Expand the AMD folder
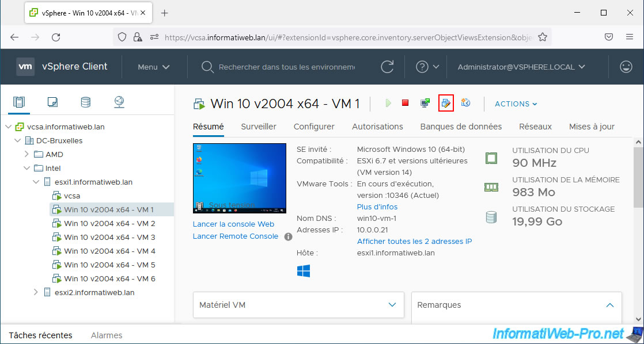The width and height of the screenshot is (644, 344). pyautogui.click(x=26, y=155)
